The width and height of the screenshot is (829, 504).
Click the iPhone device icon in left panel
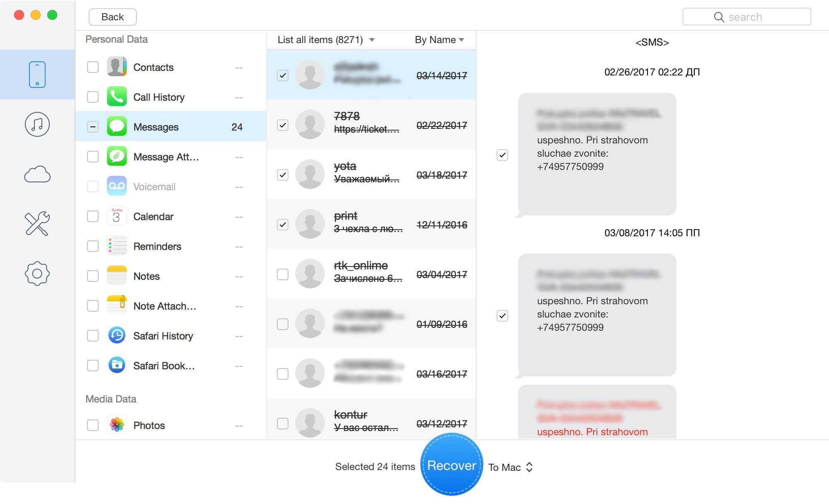[37, 73]
